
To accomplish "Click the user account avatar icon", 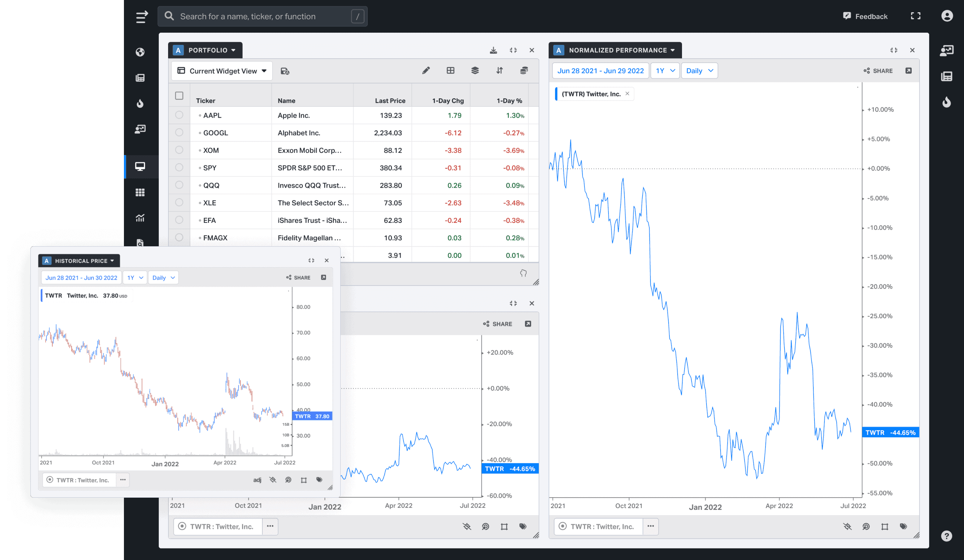I will [947, 16].
